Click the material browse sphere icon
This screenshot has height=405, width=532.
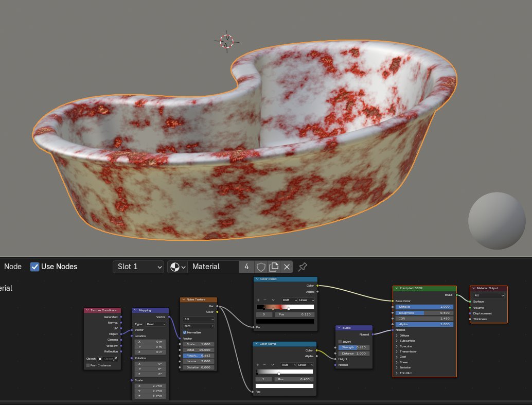point(175,267)
